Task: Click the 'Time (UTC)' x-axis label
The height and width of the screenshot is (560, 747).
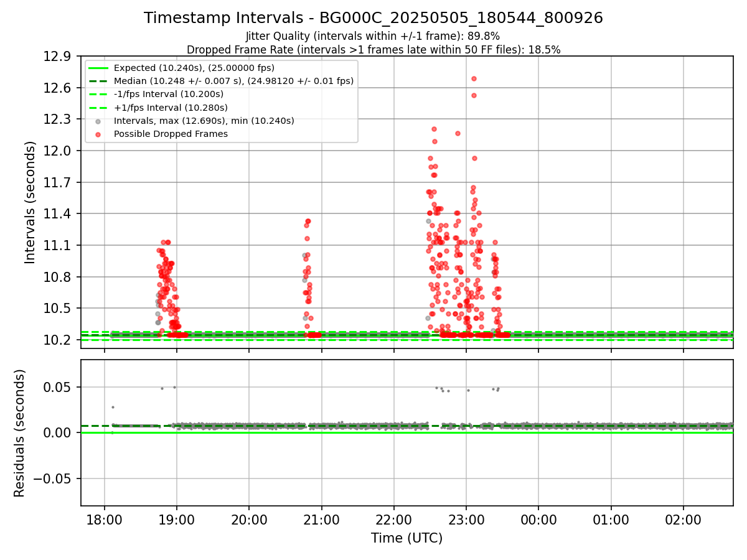Action: pyautogui.click(x=406, y=538)
